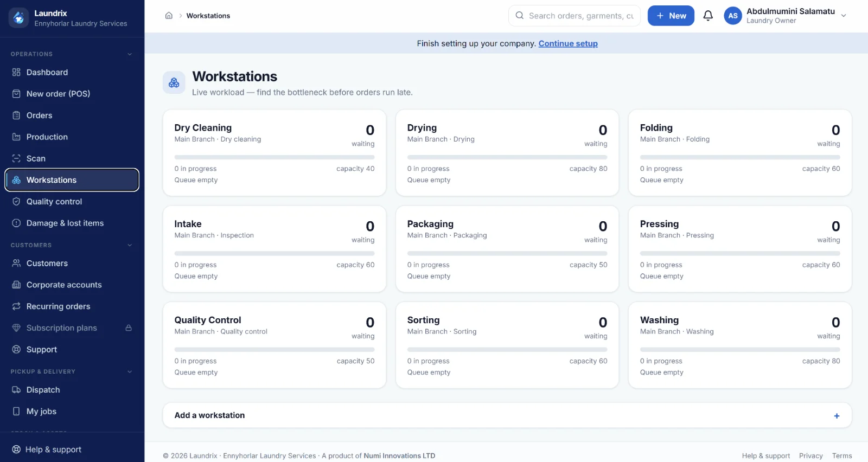The height and width of the screenshot is (462, 868).
Task: Click the blue New button
Action: 671,16
